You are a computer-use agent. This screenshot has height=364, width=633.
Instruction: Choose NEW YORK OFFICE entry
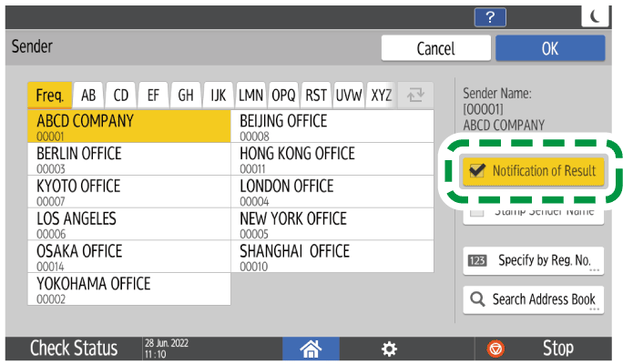[332, 224]
